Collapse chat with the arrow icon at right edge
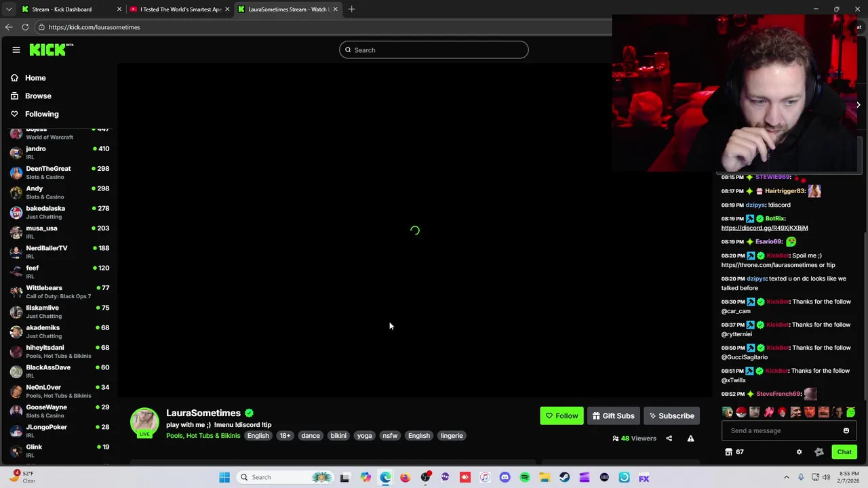The image size is (868, 488). point(858,105)
